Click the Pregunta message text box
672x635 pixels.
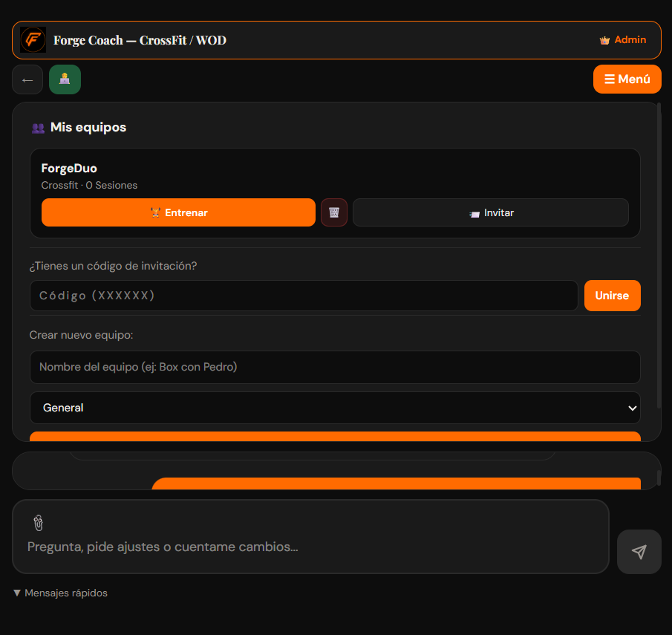coord(310,547)
